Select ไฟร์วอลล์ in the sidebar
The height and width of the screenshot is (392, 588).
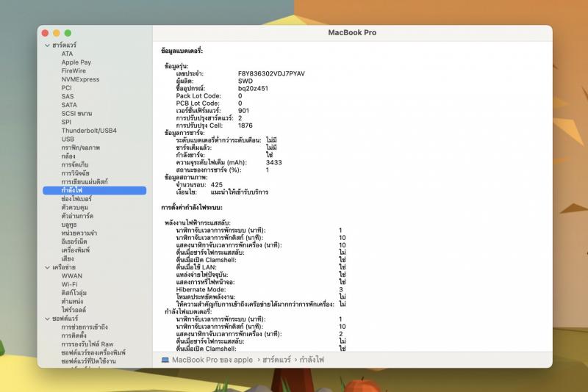tap(74, 310)
